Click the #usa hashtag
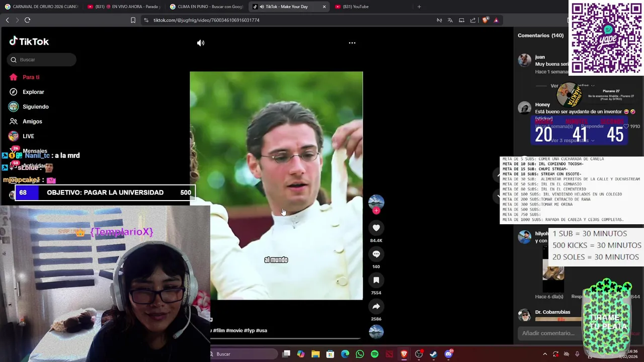644x362 pixels. click(262, 330)
